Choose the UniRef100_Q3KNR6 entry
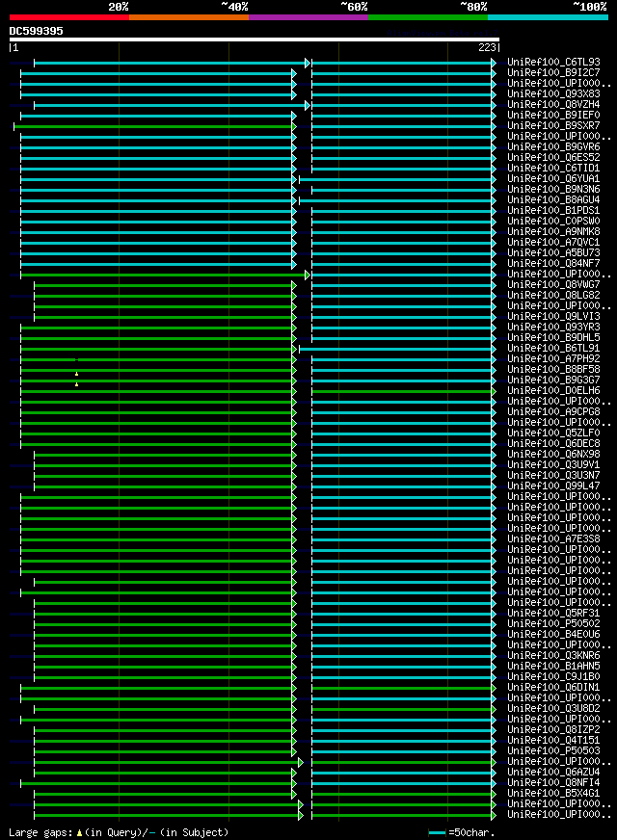 coord(553,656)
